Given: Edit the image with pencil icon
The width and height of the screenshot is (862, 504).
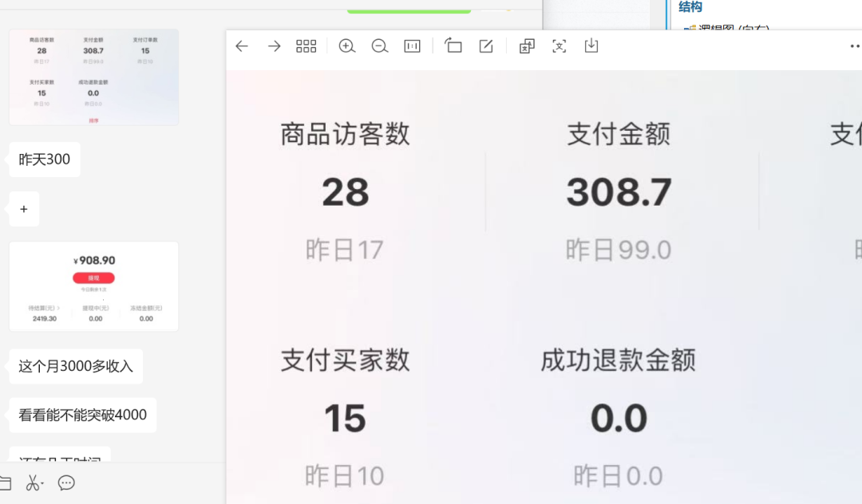Looking at the screenshot, I should 486,46.
